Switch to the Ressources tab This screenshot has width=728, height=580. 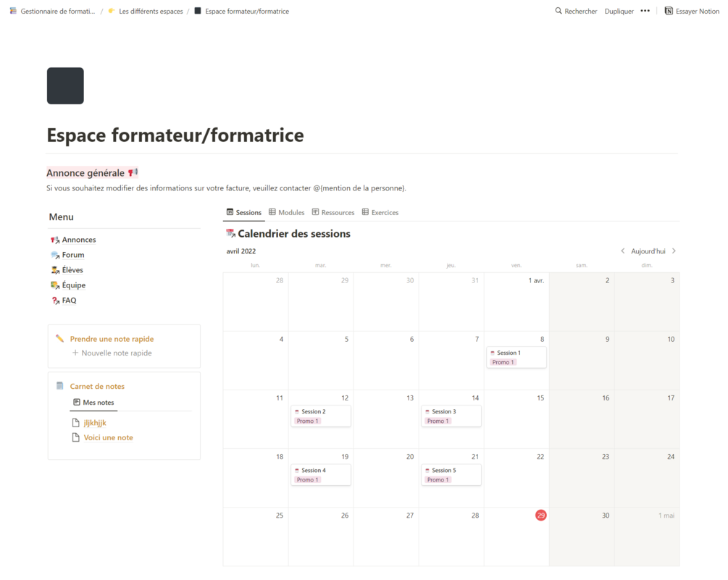click(332, 213)
